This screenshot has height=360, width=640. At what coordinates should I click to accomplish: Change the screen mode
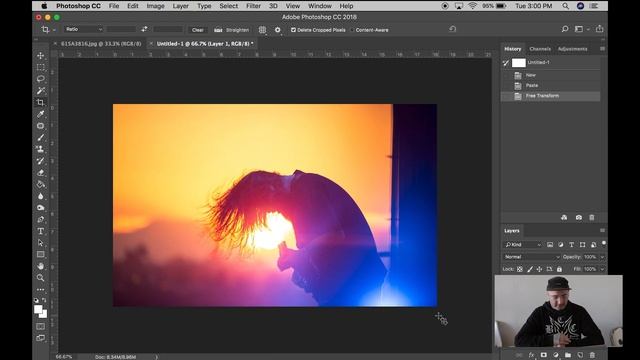pyautogui.click(x=40, y=338)
